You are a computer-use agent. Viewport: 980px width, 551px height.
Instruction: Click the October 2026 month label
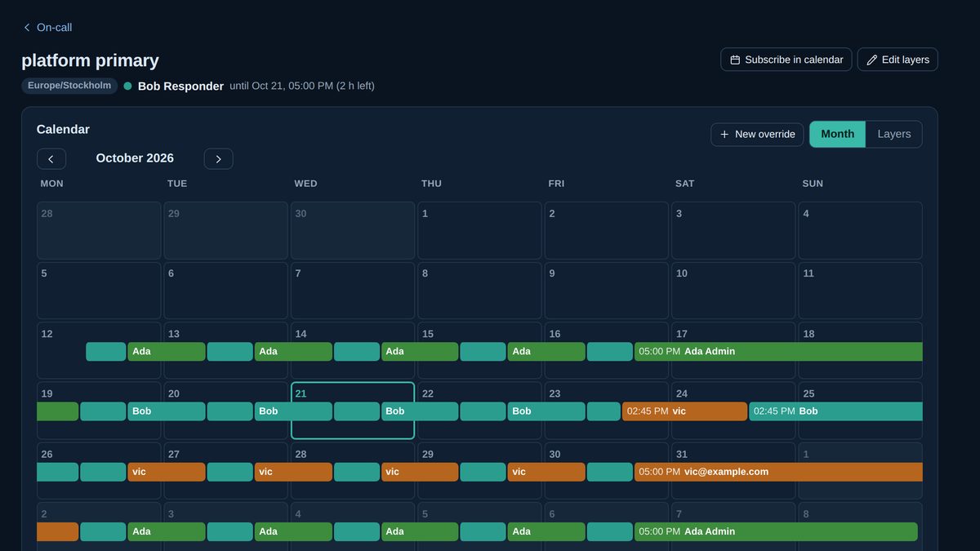coord(135,158)
